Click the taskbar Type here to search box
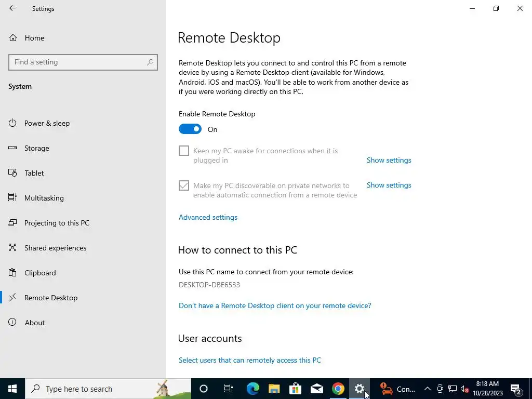The width and height of the screenshot is (532, 399). [108, 389]
